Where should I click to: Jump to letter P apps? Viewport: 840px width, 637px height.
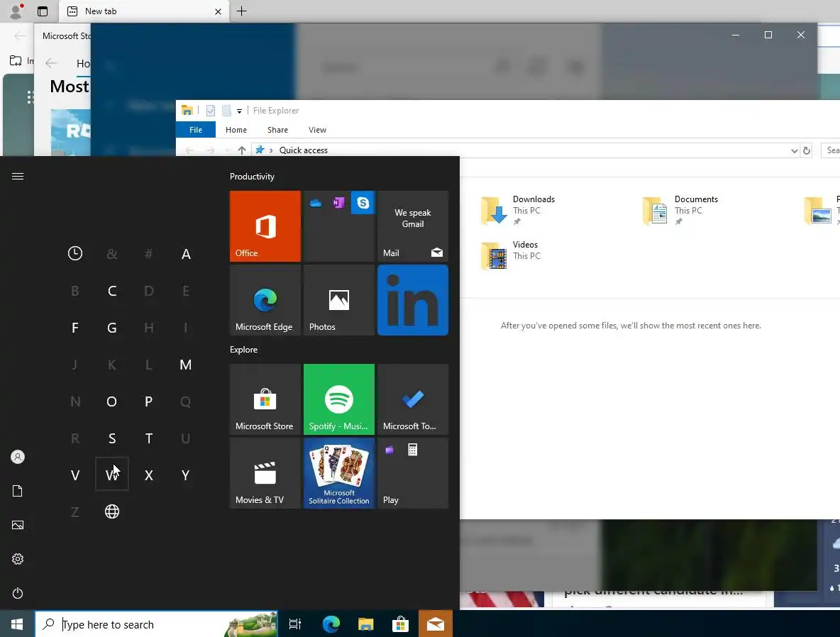point(149,401)
